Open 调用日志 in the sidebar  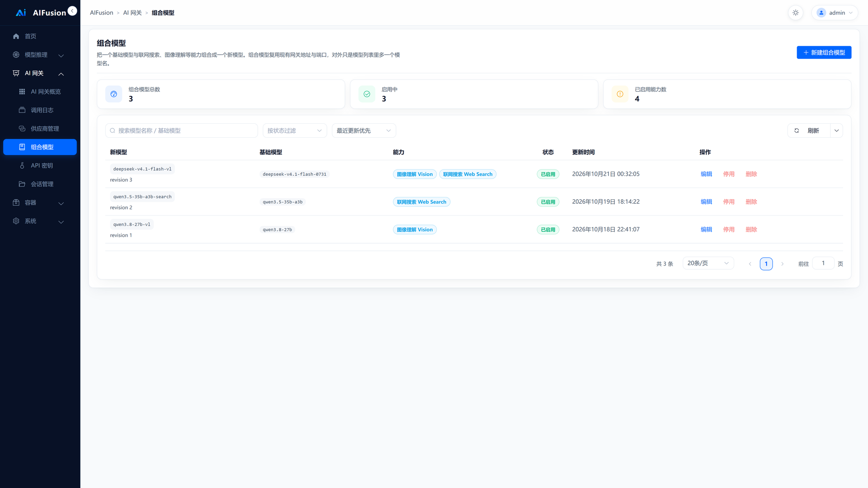(x=40, y=110)
